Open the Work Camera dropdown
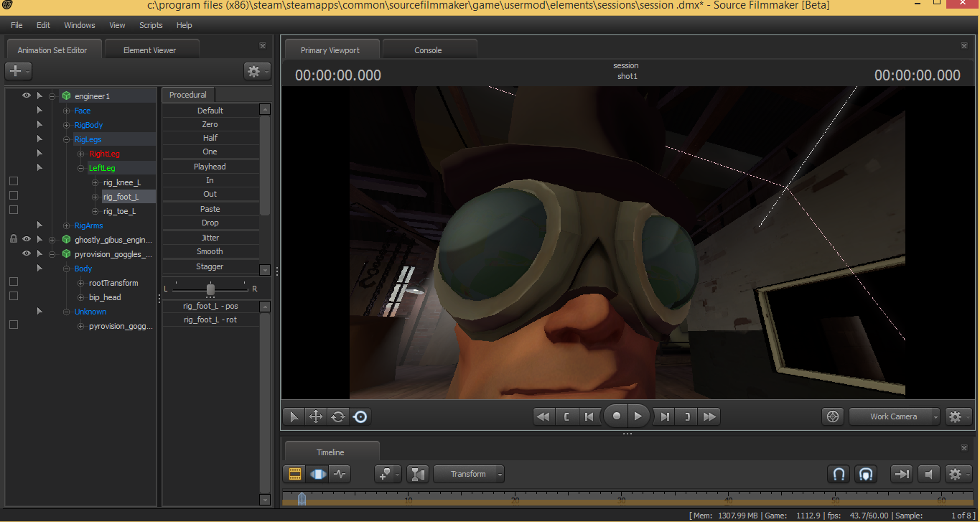This screenshot has height=522, width=980. point(894,416)
